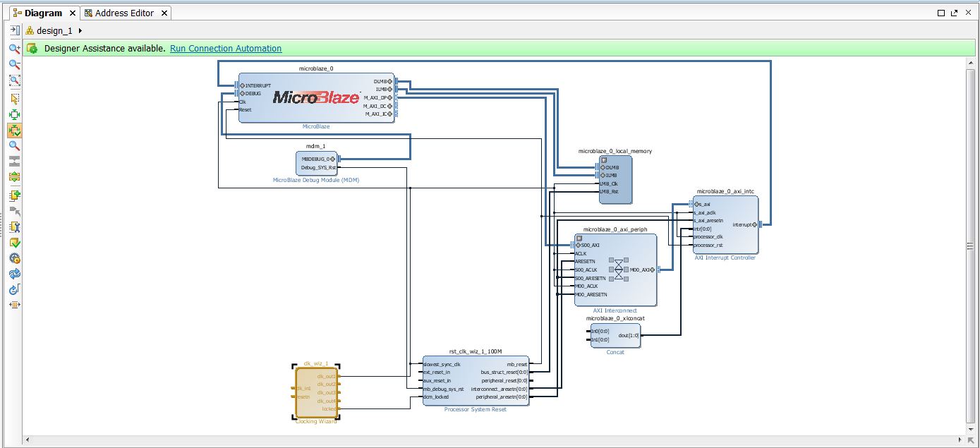Click the horizontal-arrows icon at toolbar bottom

click(14, 305)
